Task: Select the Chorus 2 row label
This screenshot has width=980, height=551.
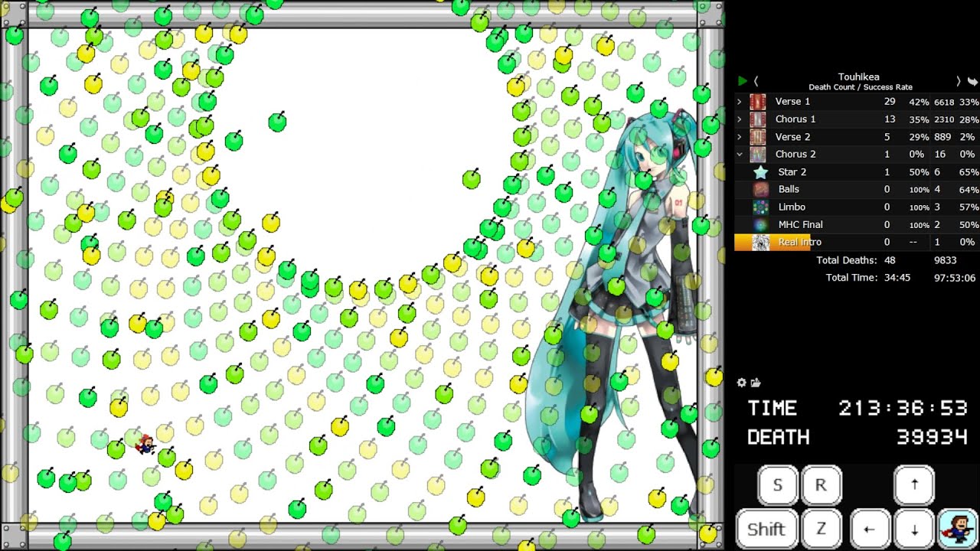Action: (x=795, y=155)
